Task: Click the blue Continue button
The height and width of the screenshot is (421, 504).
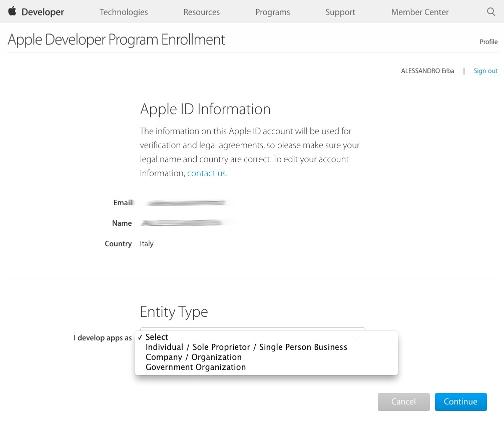Action: click(x=460, y=401)
